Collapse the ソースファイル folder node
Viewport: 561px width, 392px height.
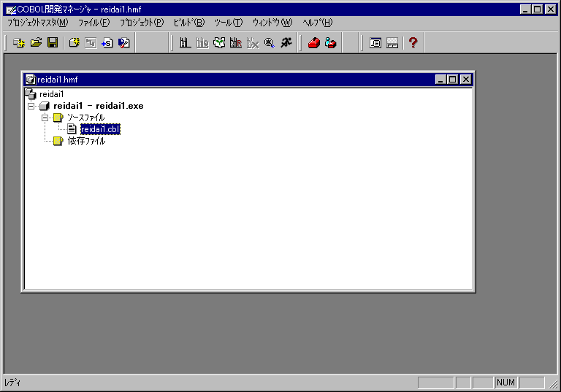[45, 118]
